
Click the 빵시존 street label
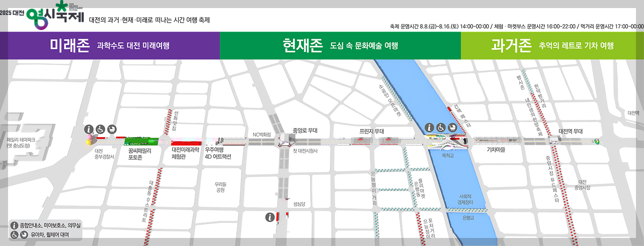(519, 83)
